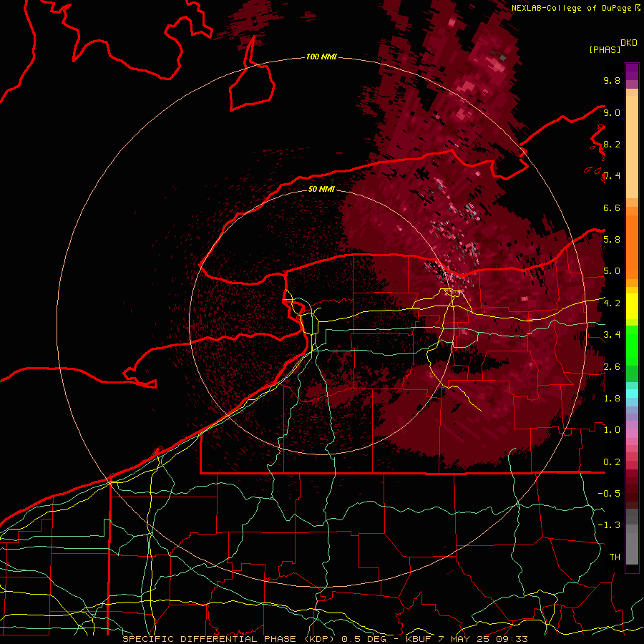Click the 9.8 value on color scale
The width and height of the screenshot is (644, 644).
(x=612, y=80)
